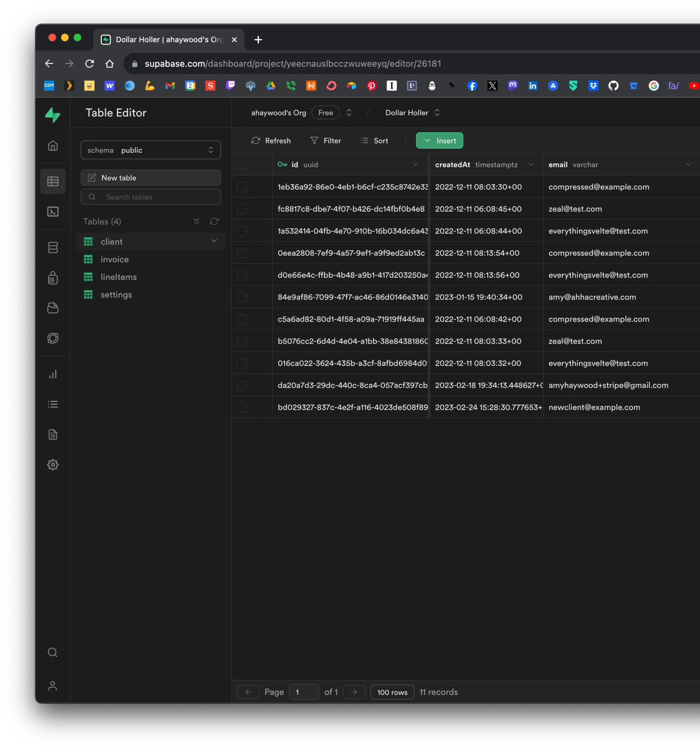Check the row for id bd029327
700x750 pixels.
(x=242, y=407)
